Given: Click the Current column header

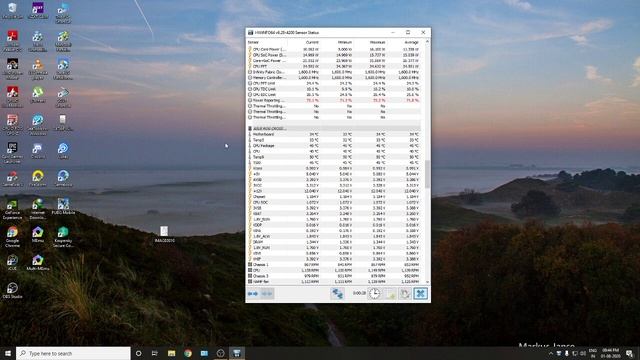Looking at the screenshot, I should click(x=312, y=42).
